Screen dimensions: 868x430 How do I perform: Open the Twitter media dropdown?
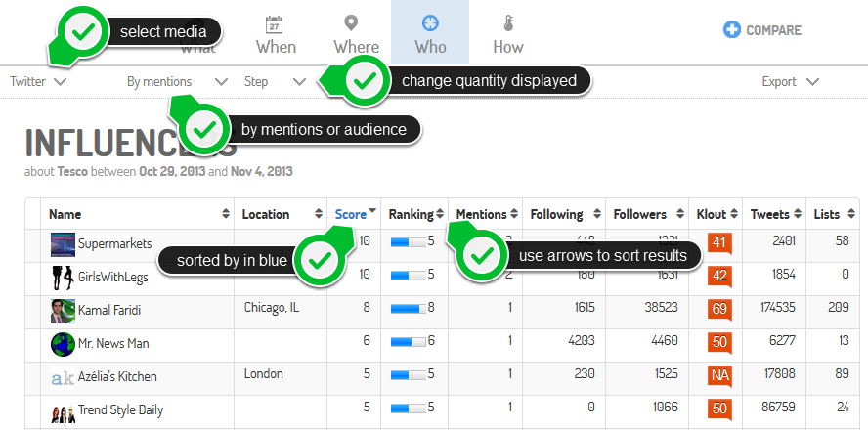38,82
